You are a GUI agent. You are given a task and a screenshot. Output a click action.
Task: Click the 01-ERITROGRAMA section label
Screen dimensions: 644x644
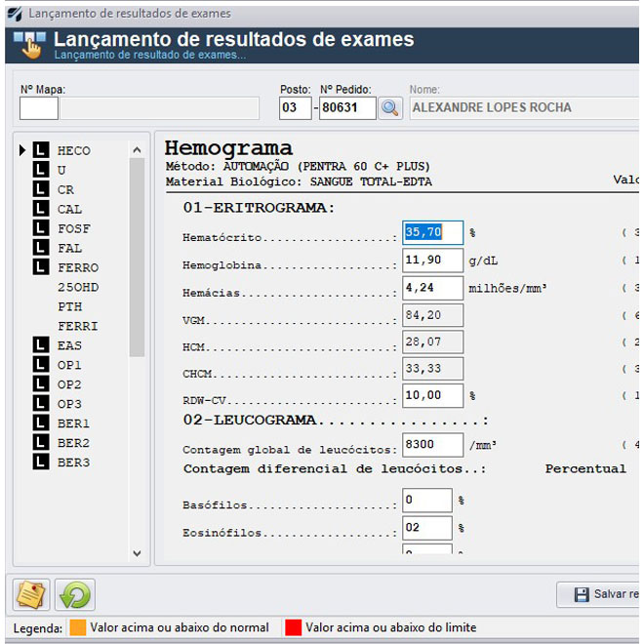259,208
